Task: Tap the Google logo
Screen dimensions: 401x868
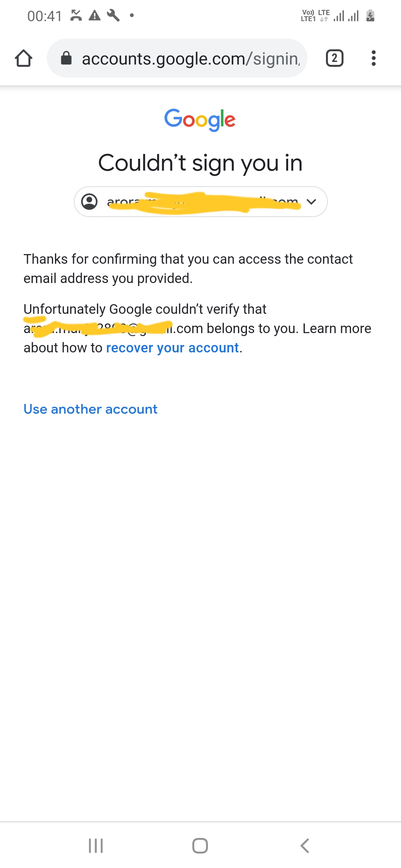Action: [x=200, y=120]
